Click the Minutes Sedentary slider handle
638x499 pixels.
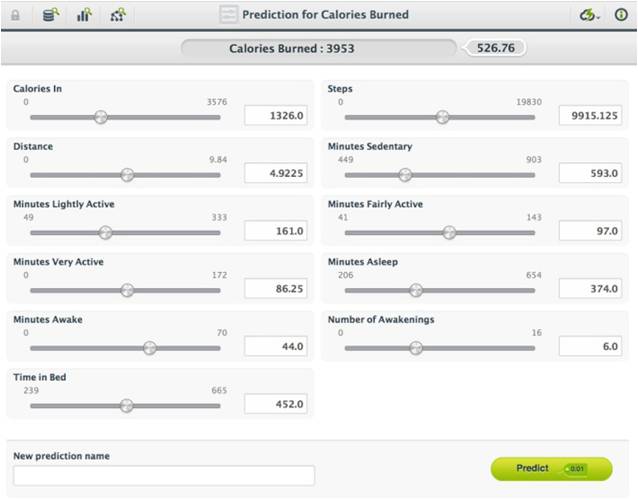point(405,175)
